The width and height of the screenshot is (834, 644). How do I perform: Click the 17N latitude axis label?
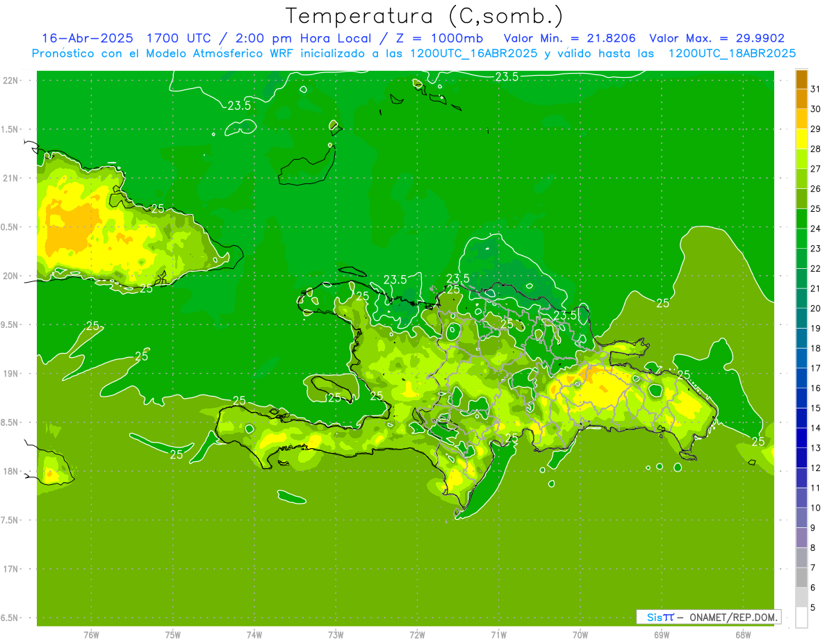(12, 570)
